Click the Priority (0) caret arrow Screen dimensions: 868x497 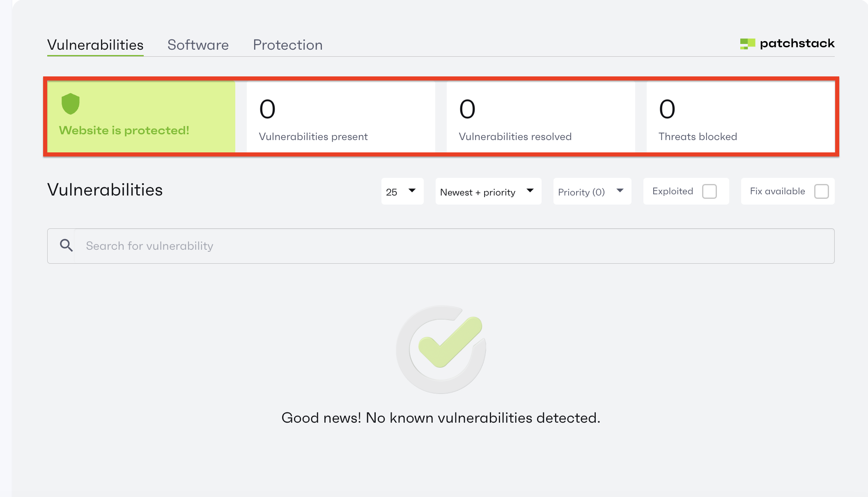coord(620,191)
